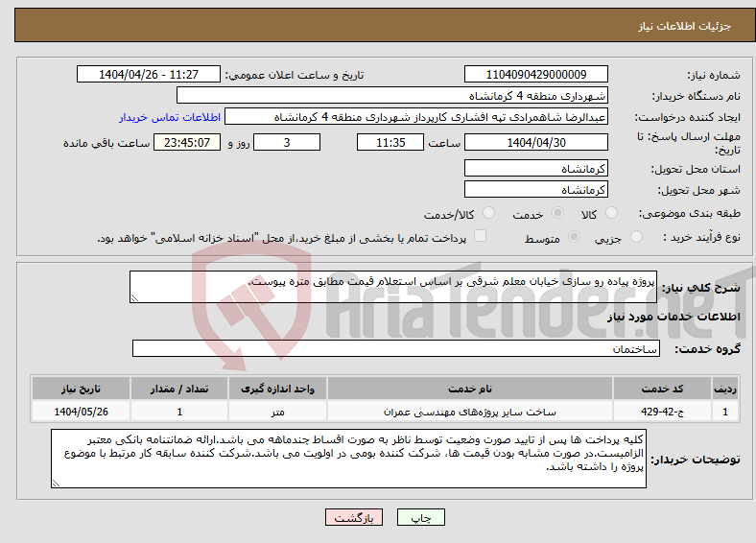Viewport: 756px width, 543px height.
Task: Click شماره نیاز label
Action: click(x=714, y=75)
